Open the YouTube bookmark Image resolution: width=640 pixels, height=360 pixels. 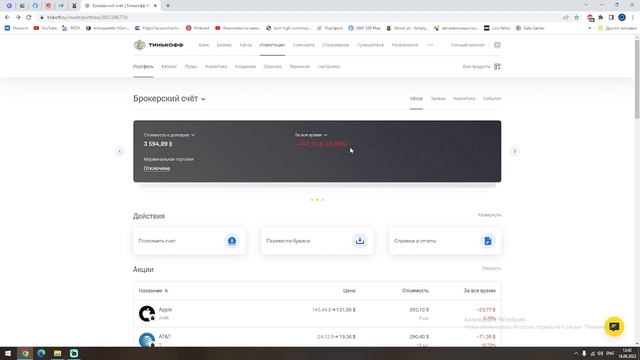click(45, 28)
